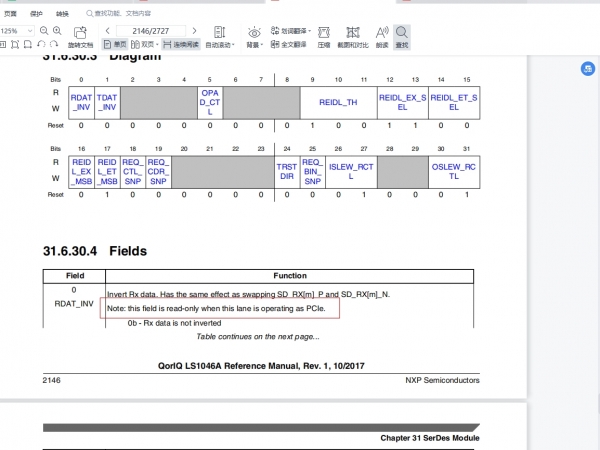Screen dimensions: 600x450
Task: Expand the 125% zoom level dropdown
Action: (x=29, y=31)
